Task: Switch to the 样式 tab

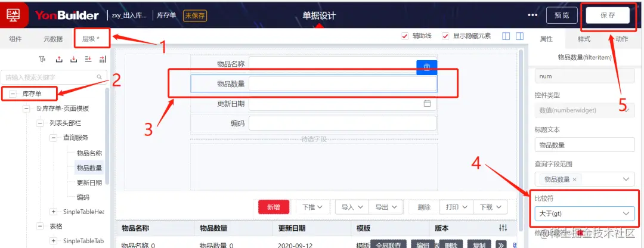Action: tap(584, 39)
